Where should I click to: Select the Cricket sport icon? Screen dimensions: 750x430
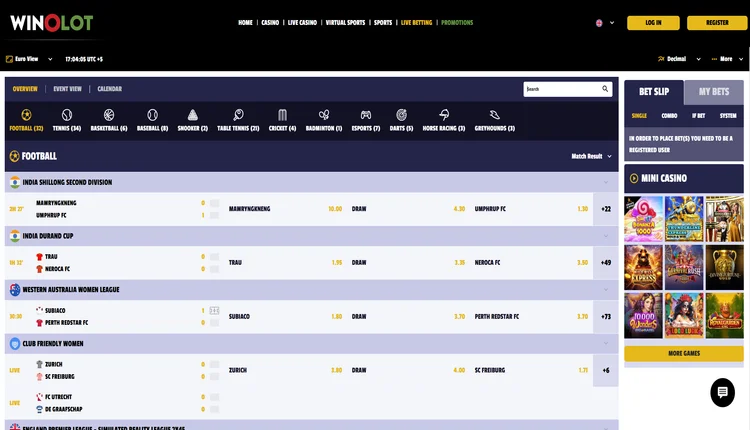[x=282, y=115]
